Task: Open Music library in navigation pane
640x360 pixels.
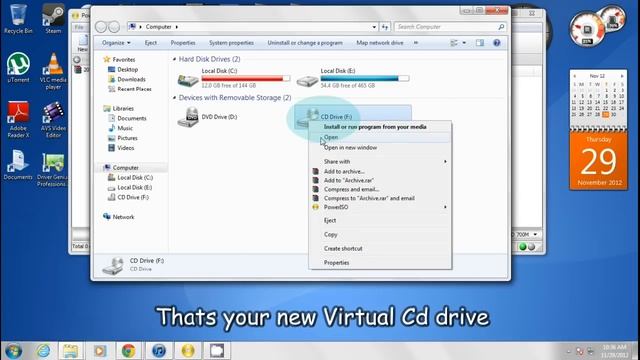Action: [124, 128]
